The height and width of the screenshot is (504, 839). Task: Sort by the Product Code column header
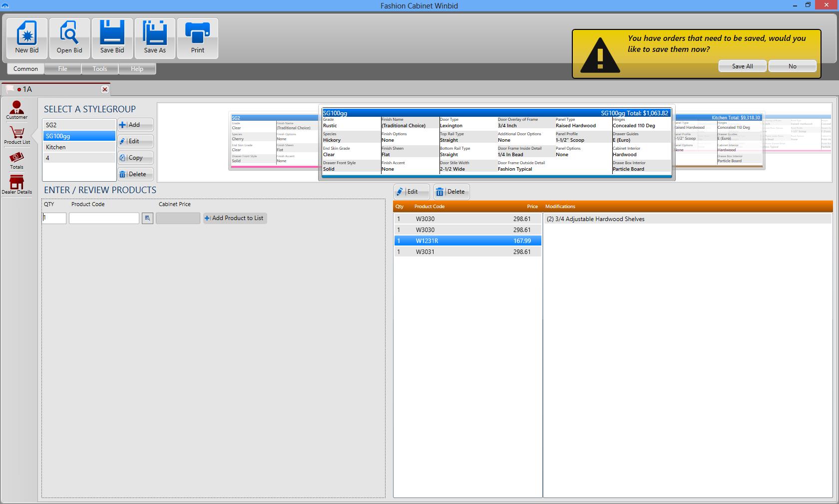pos(429,207)
